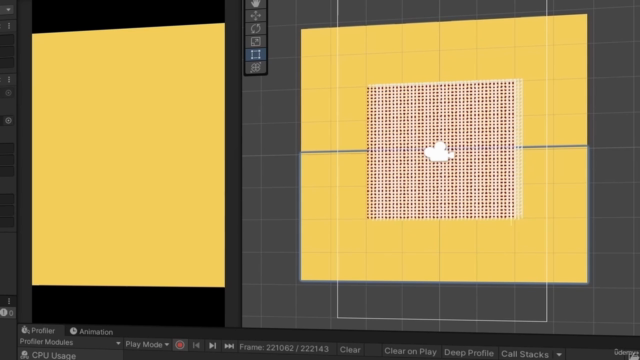
Task: Select the CPU Usage module row
Action: (70, 355)
